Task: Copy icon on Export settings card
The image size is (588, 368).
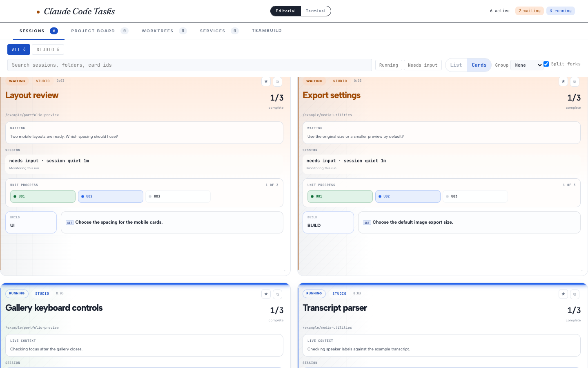Action: click(x=575, y=81)
